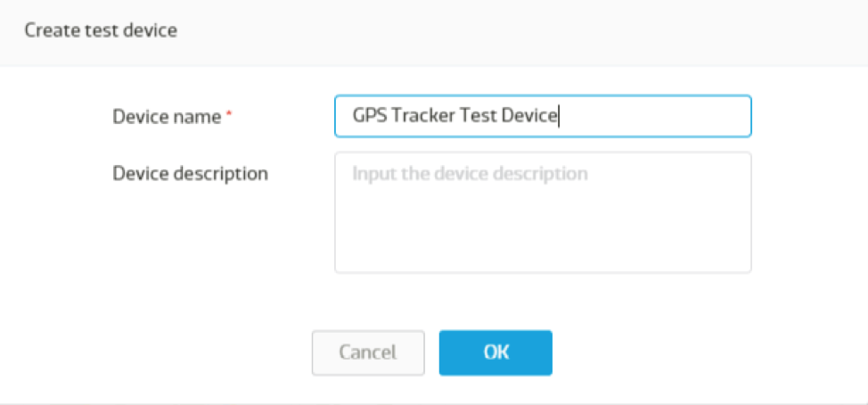
Task: Click the "Device description" label
Action: 191,173
